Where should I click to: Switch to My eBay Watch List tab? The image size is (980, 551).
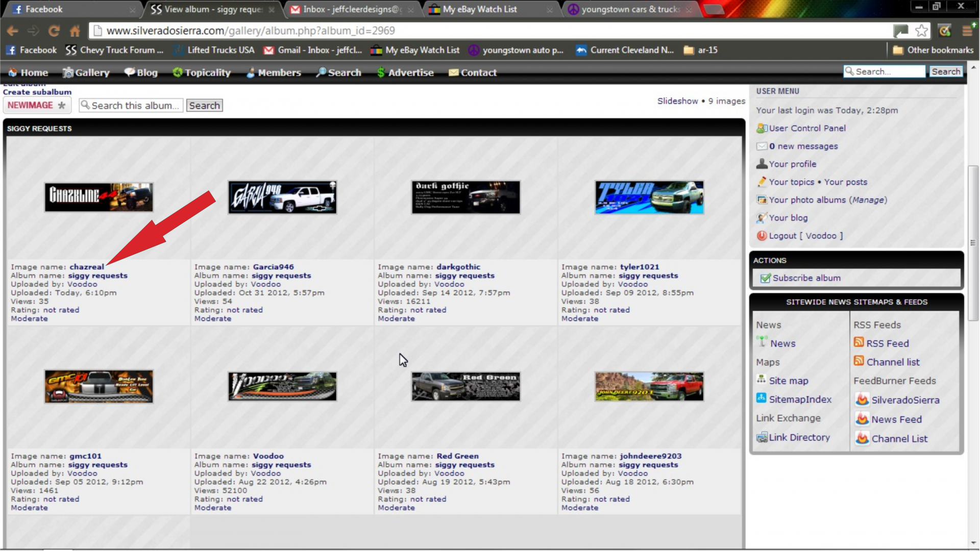(x=491, y=9)
